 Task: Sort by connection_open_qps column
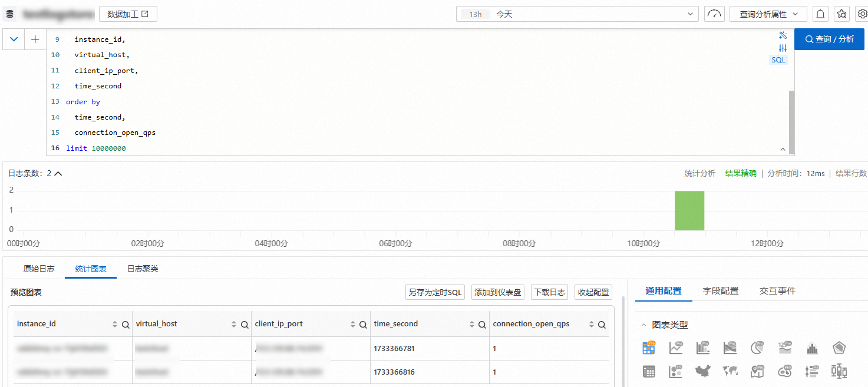591,325
